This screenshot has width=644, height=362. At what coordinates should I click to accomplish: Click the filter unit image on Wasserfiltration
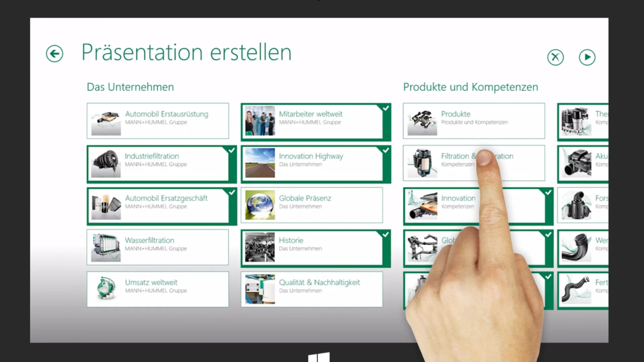106,247
